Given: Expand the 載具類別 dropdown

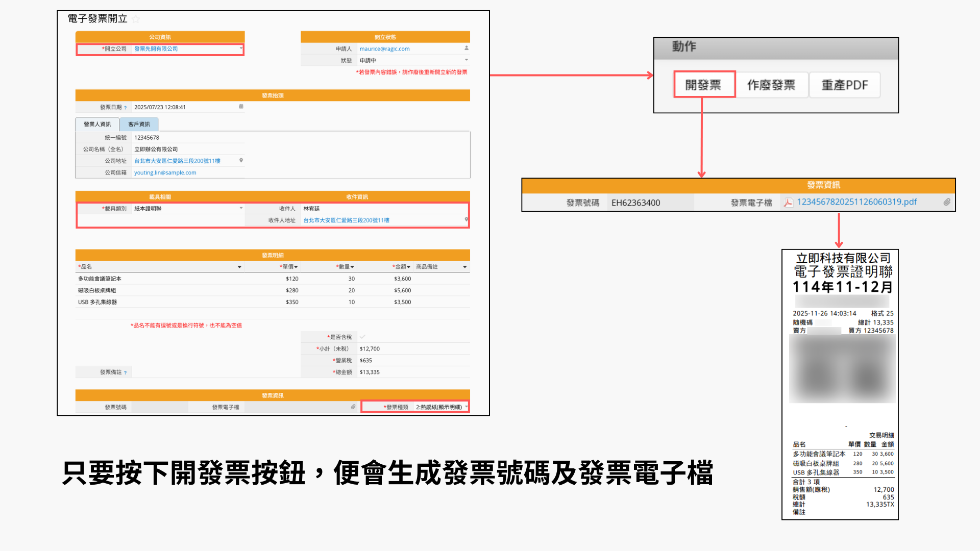Looking at the screenshot, I should (241, 208).
